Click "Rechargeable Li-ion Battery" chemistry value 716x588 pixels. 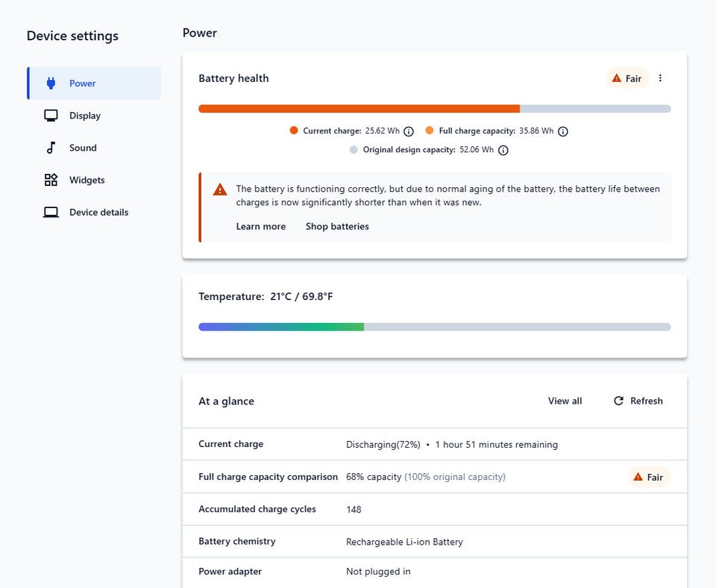coord(404,542)
